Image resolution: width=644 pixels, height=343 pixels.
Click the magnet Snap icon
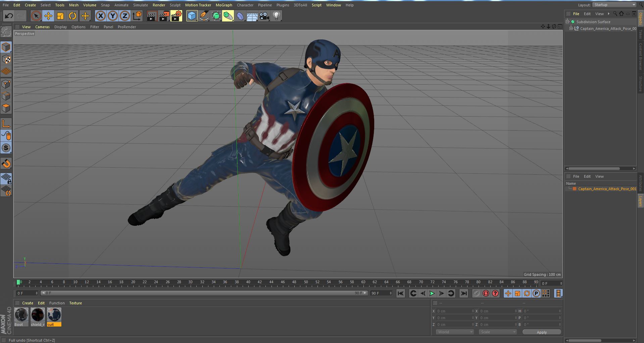click(x=6, y=164)
